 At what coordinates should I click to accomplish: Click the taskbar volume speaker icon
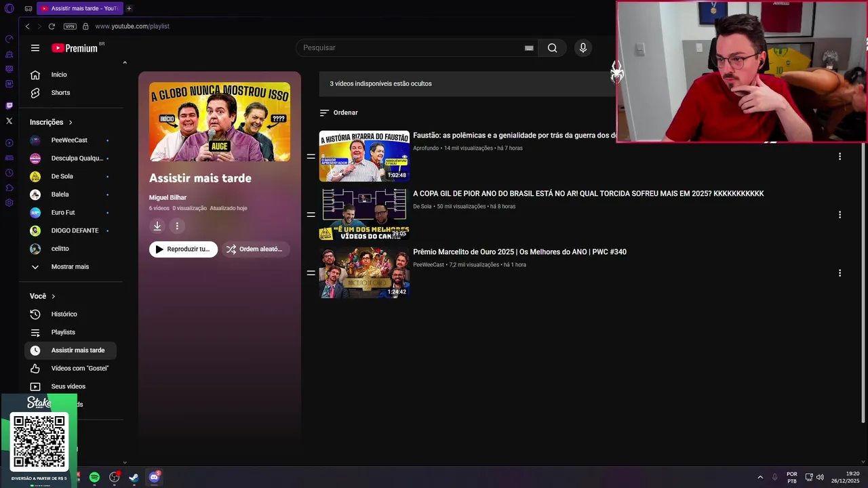pyautogui.click(x=820, y=477)
